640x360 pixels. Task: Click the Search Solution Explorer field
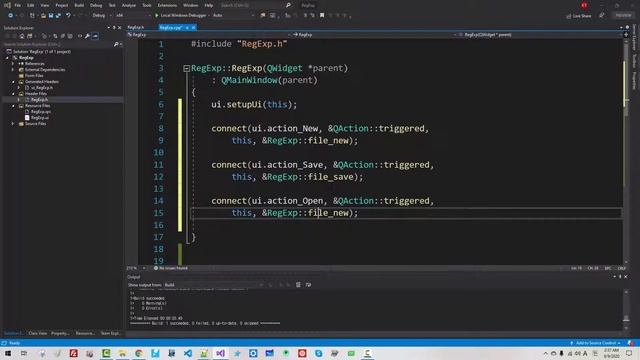(x=58, y=44)
